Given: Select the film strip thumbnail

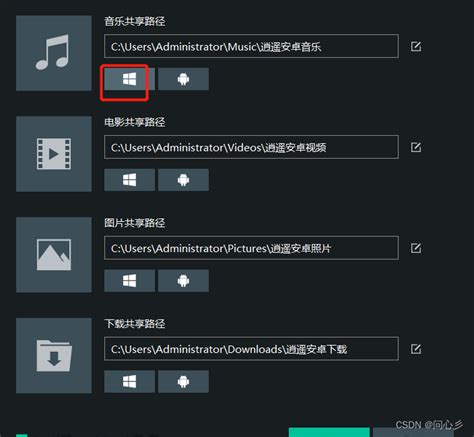Looking at the screenshot, I should tap(54, 154).
